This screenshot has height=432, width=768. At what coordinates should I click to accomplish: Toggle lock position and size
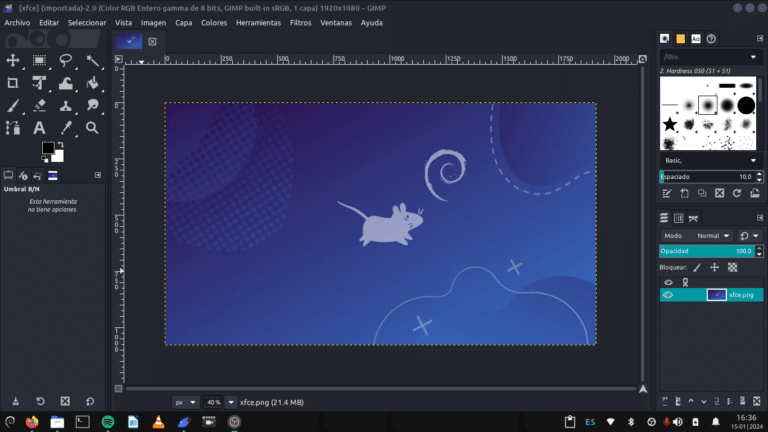point(715,267)
